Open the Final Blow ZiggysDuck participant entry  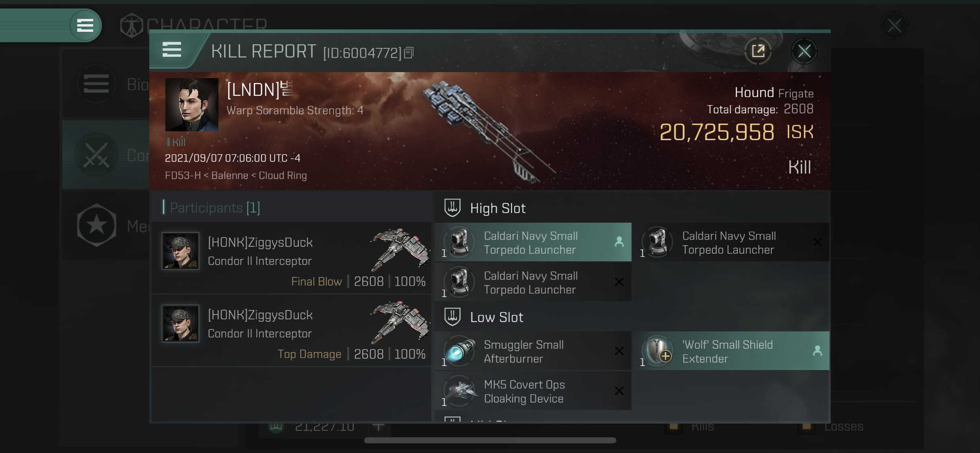[292, 258]
